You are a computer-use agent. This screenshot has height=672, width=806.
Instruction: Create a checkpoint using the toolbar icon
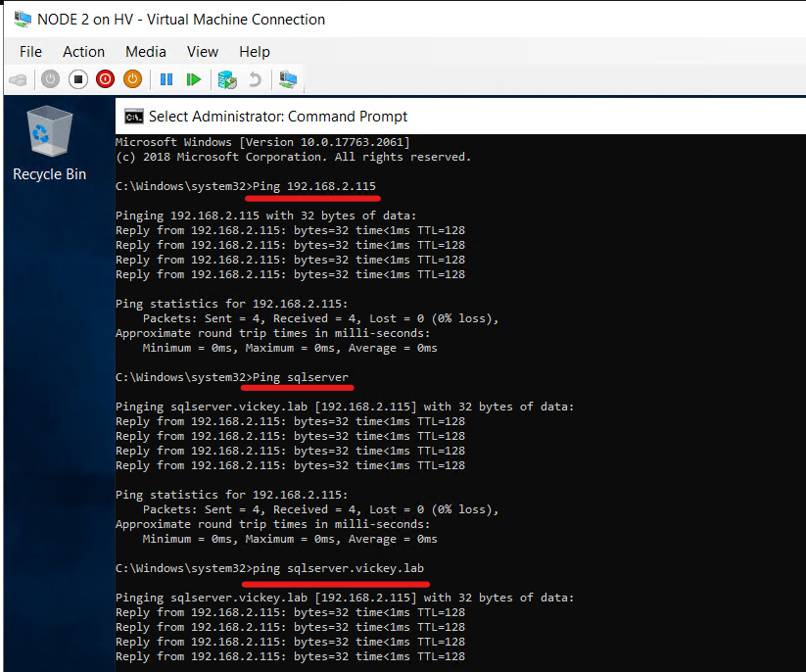point(227,79)
